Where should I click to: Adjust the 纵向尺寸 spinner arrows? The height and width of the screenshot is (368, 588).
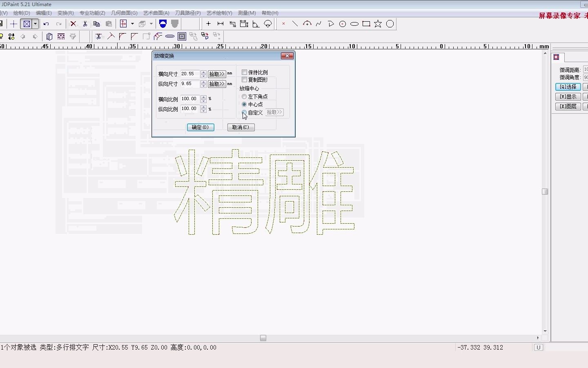coord(203,84)
